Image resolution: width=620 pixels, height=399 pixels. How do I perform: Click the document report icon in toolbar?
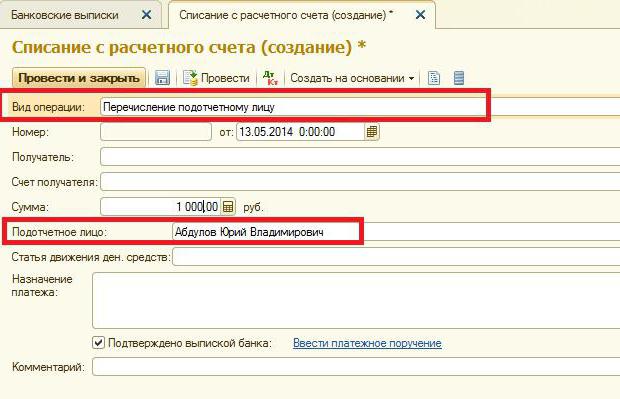point(434,78)
